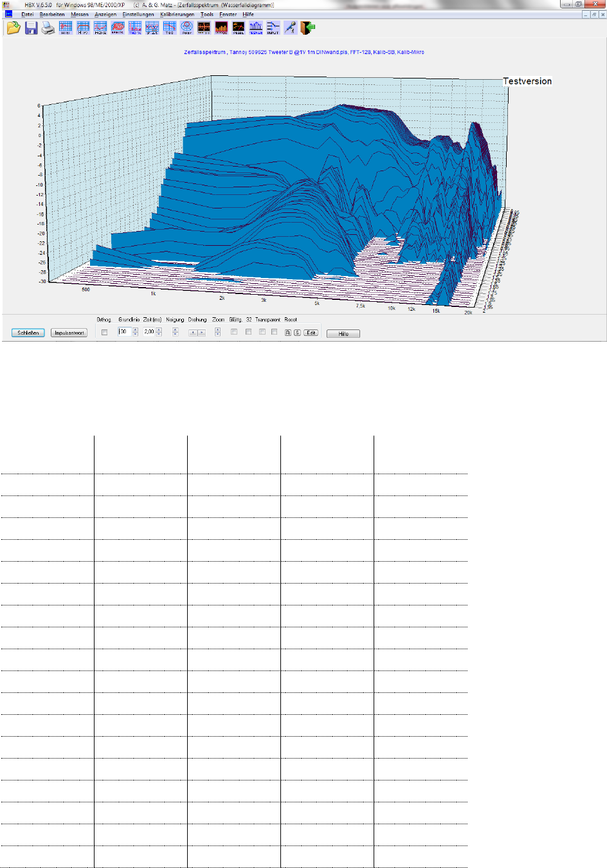Click the Grundlinie input field
The width and height of the screenshot is (607, 868).
pos(125,332)
